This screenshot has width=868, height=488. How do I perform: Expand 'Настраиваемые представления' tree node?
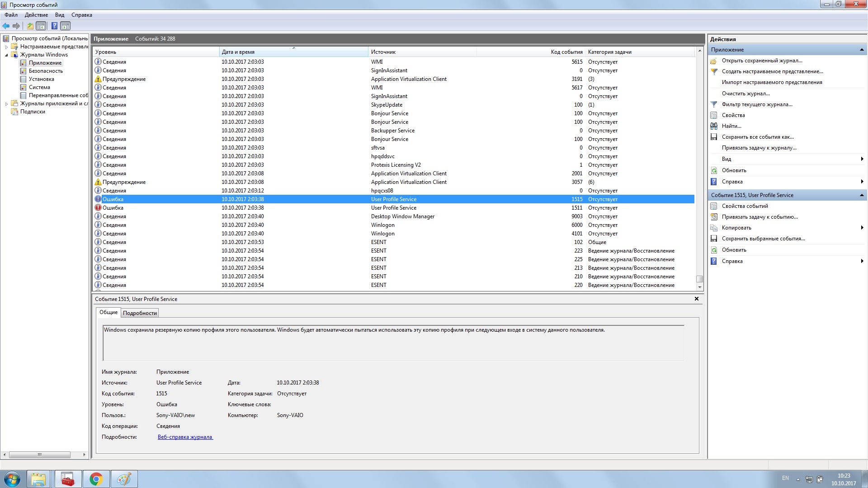tap(6, 47)
